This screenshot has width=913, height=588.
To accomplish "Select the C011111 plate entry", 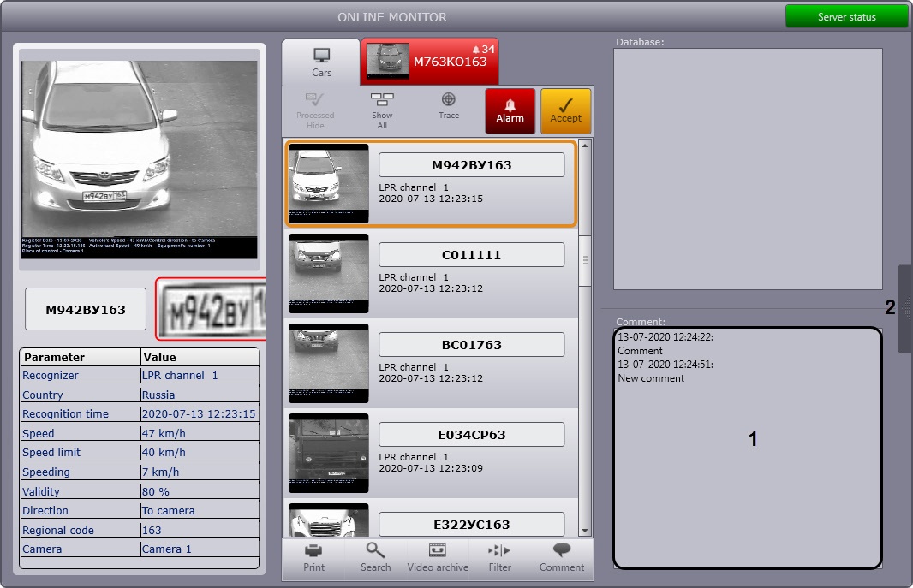I will (471, 255).
